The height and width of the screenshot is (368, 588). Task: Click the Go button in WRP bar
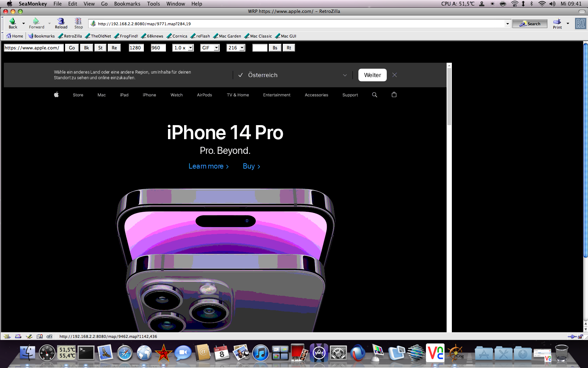pyautogui.click(x=72, y=48)
